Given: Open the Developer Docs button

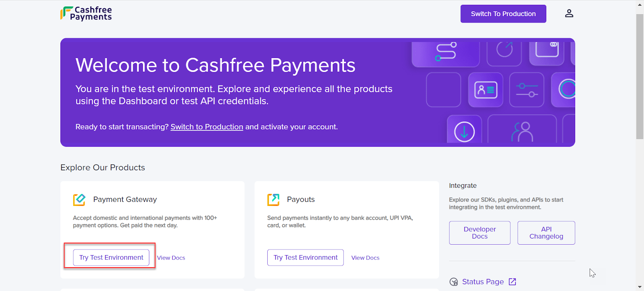Looking at the screenshot, I should click(x=480, y=233).
